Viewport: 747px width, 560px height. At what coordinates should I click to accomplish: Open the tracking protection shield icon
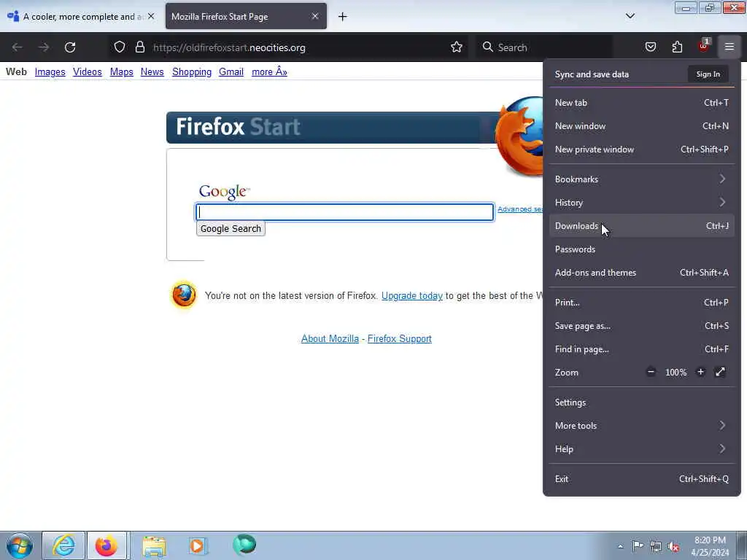pos(120,47)
